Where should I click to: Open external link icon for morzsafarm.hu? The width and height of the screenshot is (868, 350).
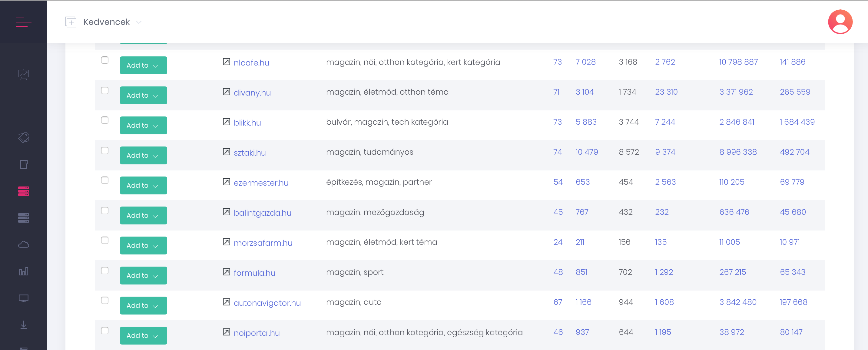click(226, 242)
